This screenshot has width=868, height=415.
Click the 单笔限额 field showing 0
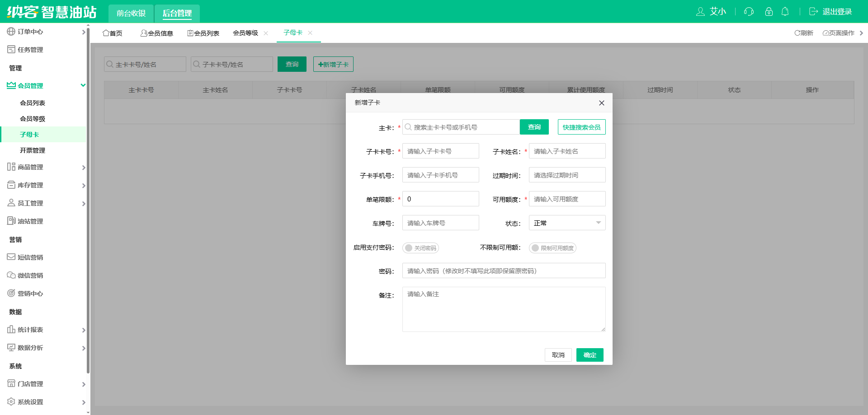[441, 199]
